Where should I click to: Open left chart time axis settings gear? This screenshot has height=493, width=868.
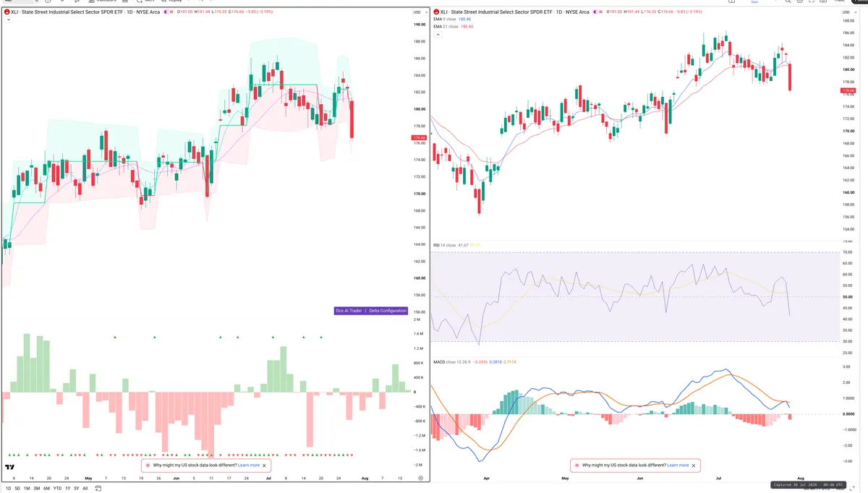tap(420, 479)
